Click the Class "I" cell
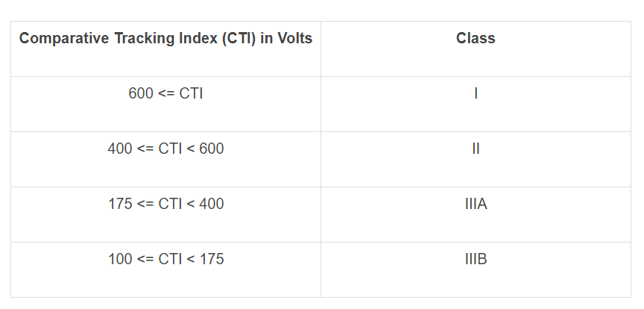644x309 pixels. click(476, 94)
